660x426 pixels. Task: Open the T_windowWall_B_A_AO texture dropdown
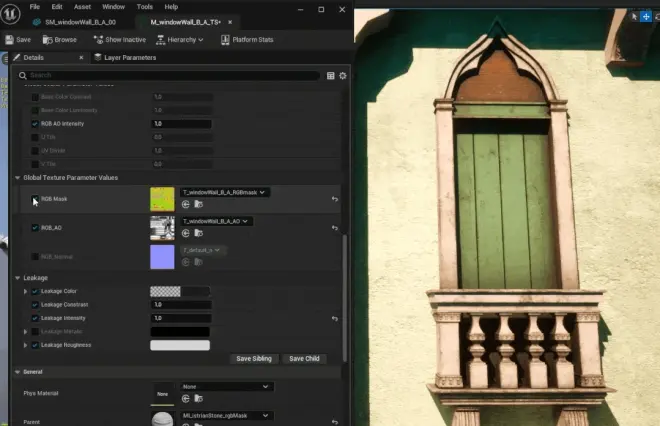coord(216,221)
